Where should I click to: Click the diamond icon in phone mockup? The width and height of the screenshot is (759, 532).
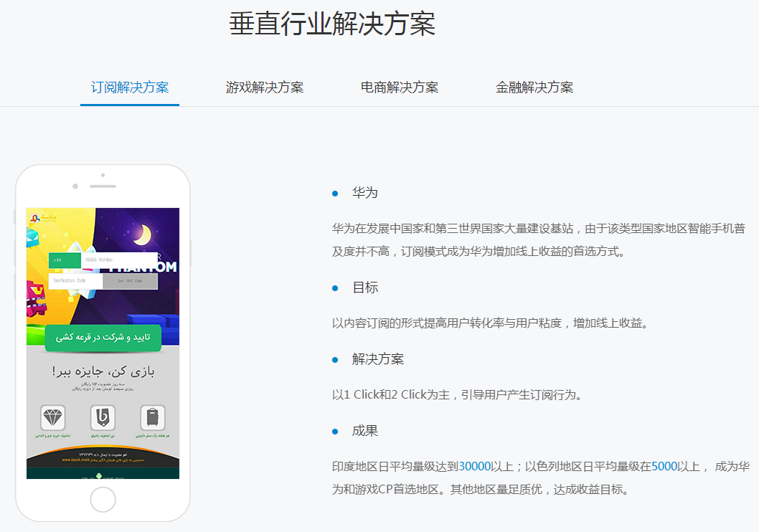point(53,417)
